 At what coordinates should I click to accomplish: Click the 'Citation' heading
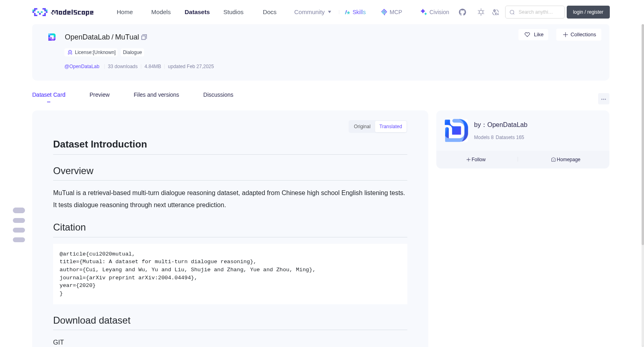pyautogui.click(x=69, y=227)
